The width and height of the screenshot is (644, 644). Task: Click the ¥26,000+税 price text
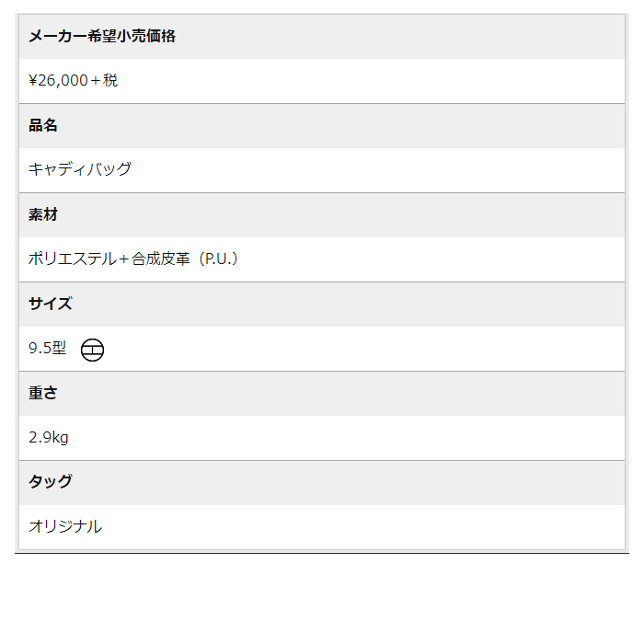[x=73, y=81]
